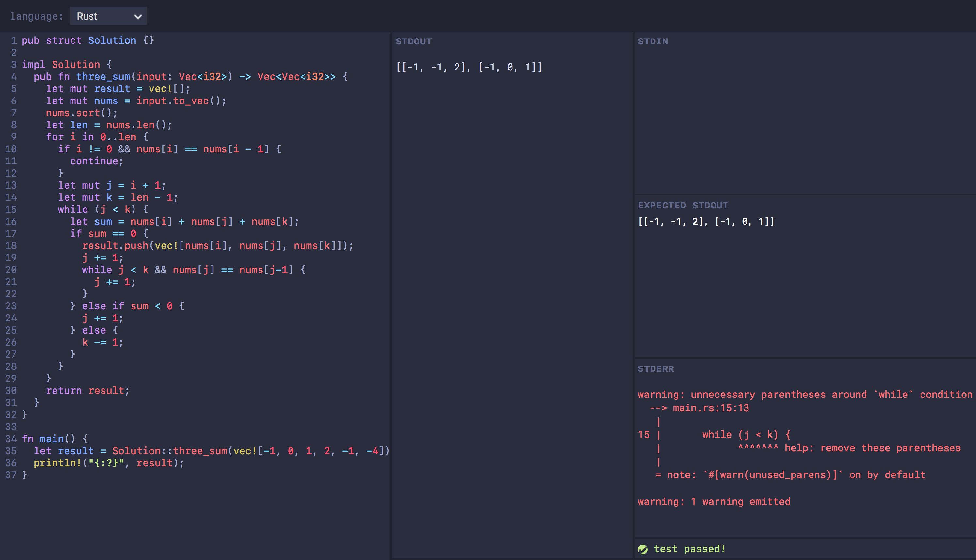The image size is (976, 560).
Task: Click the 'nums.sort();' code line
Action: point(81,113)
